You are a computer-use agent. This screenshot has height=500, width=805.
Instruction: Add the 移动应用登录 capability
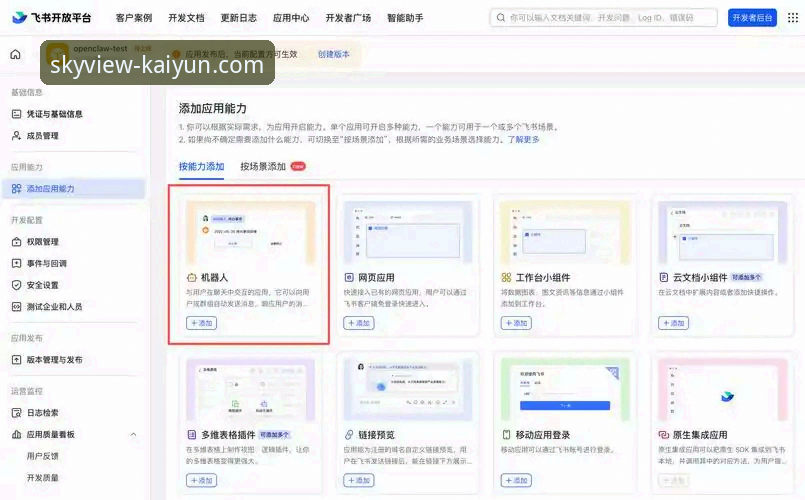pyautogui.click(x=516, y=480)
